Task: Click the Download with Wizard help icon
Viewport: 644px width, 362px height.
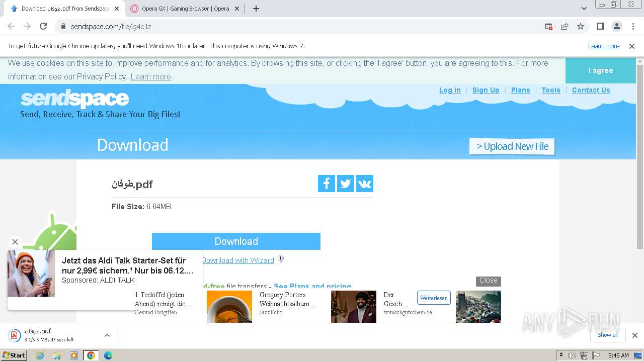Action: click(281, 259)
